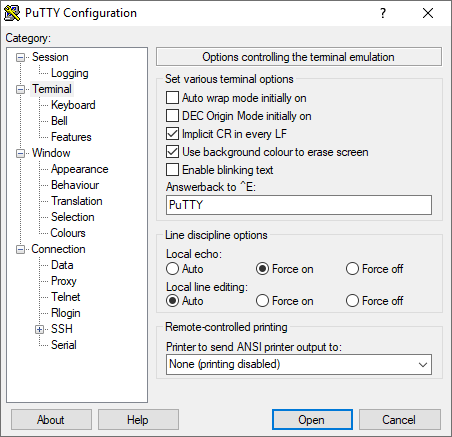The width and height of the screenshot is (452, 437).
Task: Open the Appearance category
Action: (x=79, y=169)
